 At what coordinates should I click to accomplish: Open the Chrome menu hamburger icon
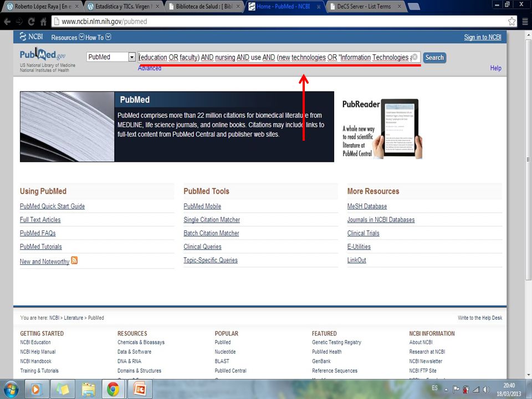pyautogui.click(x=525, y=22)
